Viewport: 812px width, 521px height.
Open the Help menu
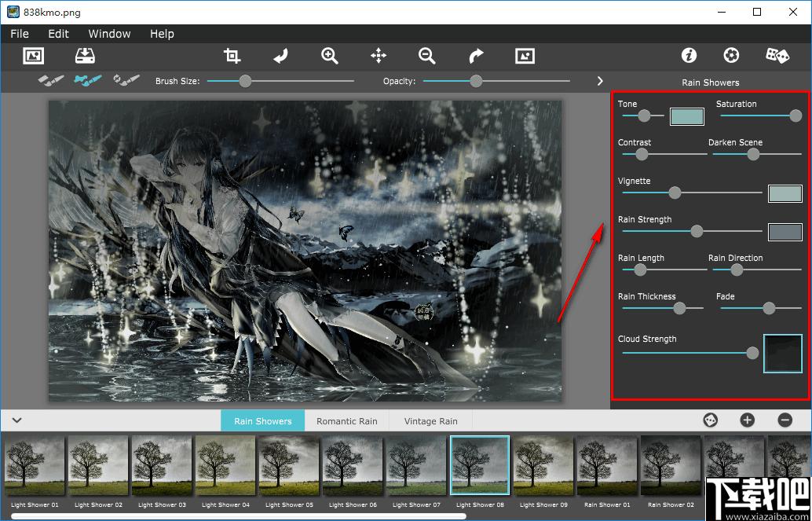(x=162, y=34)
